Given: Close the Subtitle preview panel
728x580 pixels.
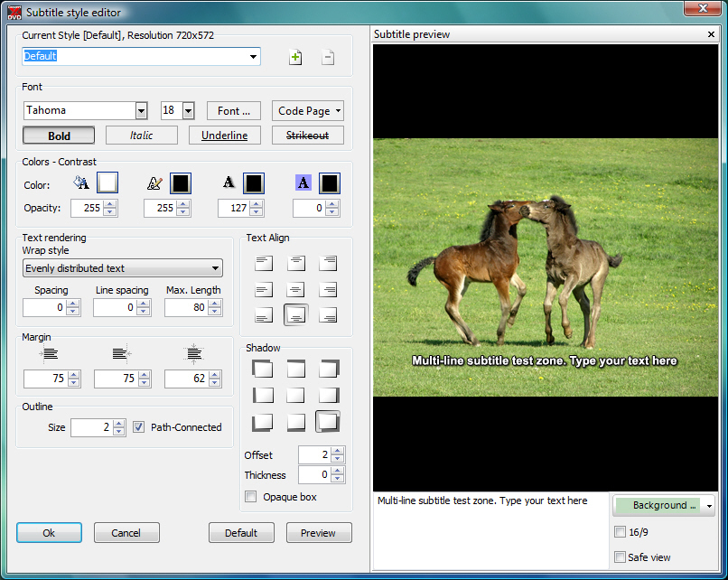Looking at the screenshot, I should pyautogui.click(x=712, y=34).
